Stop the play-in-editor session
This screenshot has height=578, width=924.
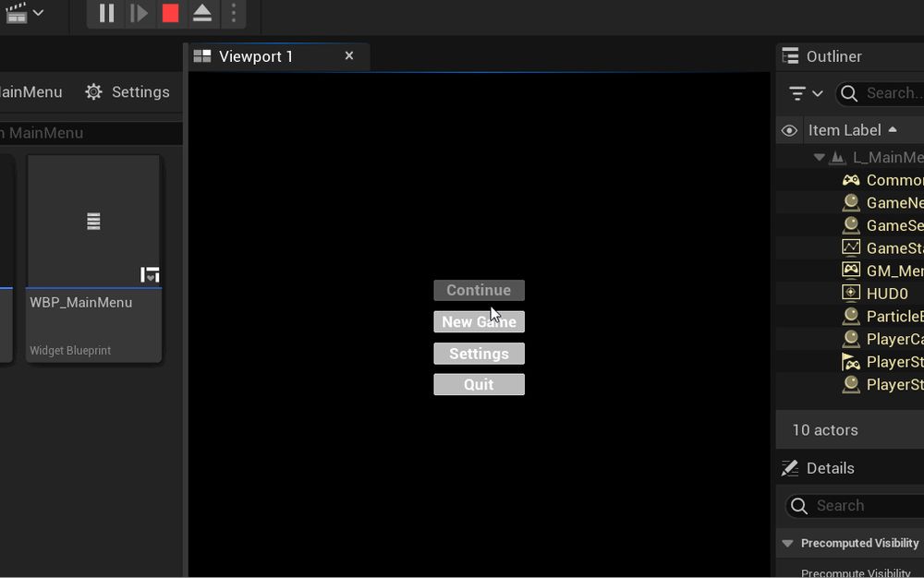(170, 14)
